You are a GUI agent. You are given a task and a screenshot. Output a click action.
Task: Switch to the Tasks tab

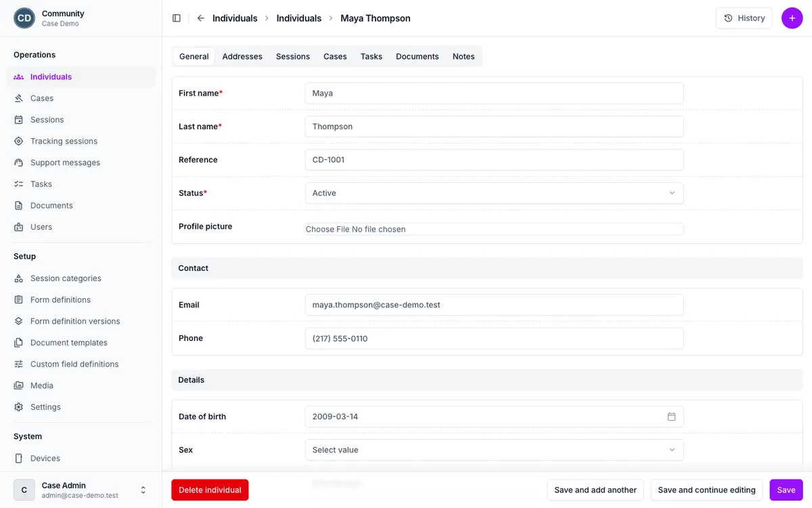pos(371,56)
